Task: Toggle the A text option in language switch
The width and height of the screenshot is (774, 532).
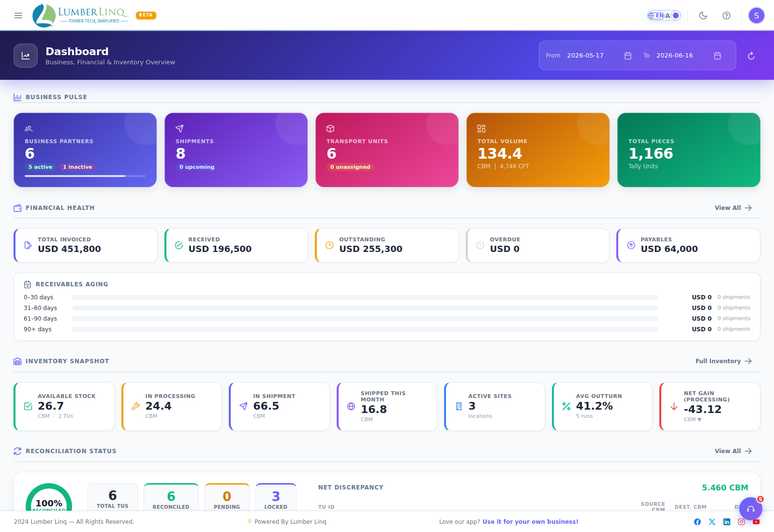Action: 668,15
